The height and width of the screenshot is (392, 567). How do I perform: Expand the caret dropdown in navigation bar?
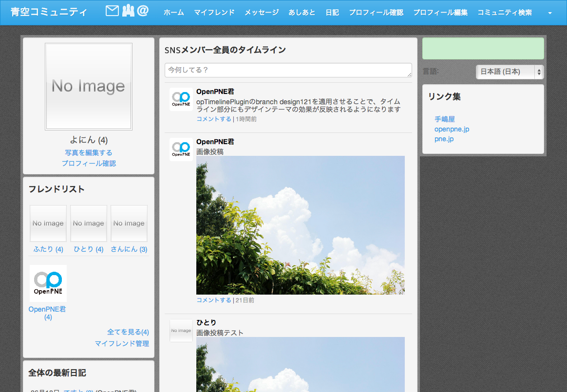point(550,13)
